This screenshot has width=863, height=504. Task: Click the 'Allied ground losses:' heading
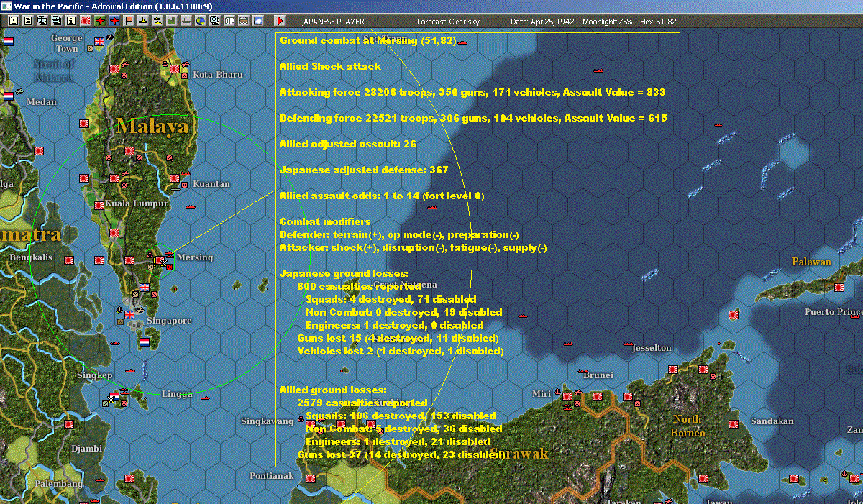coord(333,390)
